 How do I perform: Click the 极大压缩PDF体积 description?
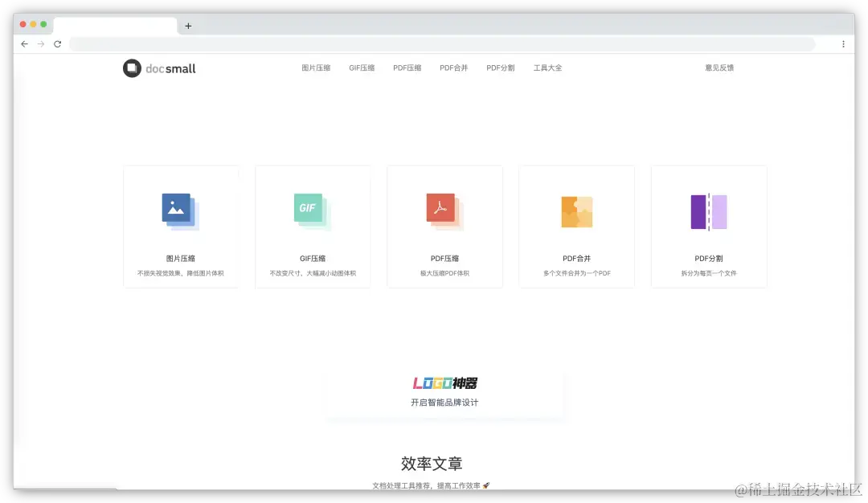(444, 273)
